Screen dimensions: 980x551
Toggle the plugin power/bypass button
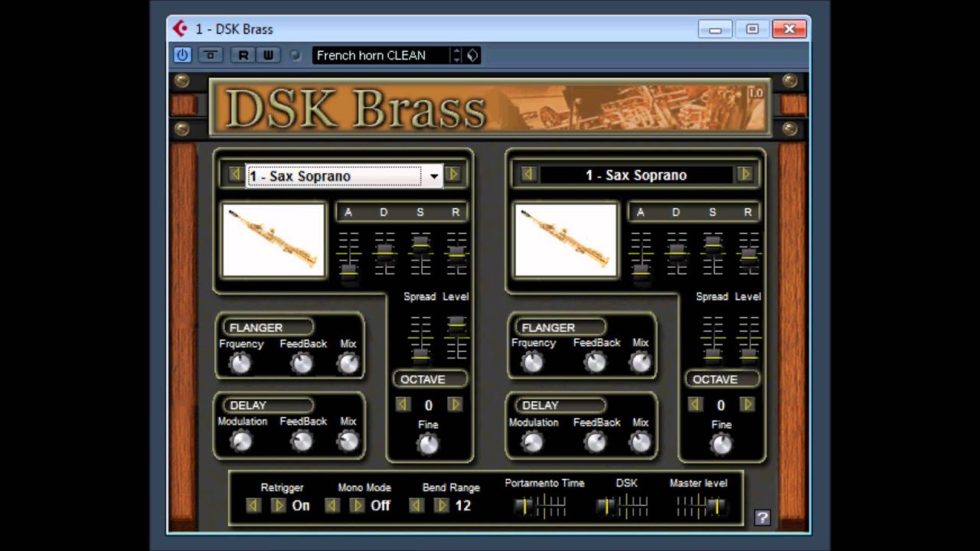click(182, 55)
